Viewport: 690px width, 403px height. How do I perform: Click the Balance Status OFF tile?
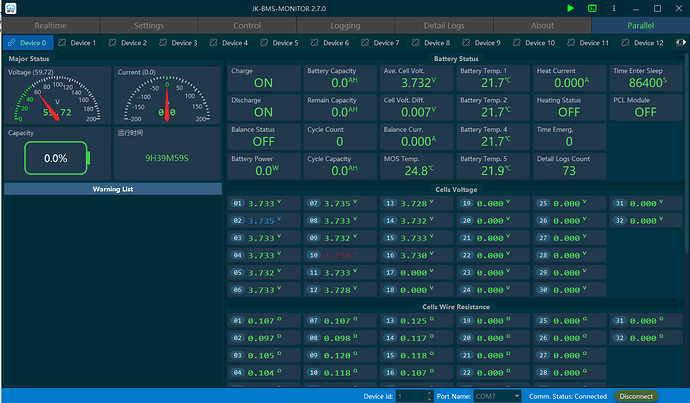(x=264, y=137)
